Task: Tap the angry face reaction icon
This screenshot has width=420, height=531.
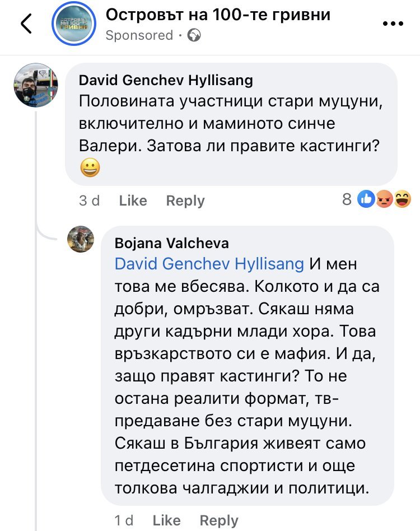Action: [384, 199]
